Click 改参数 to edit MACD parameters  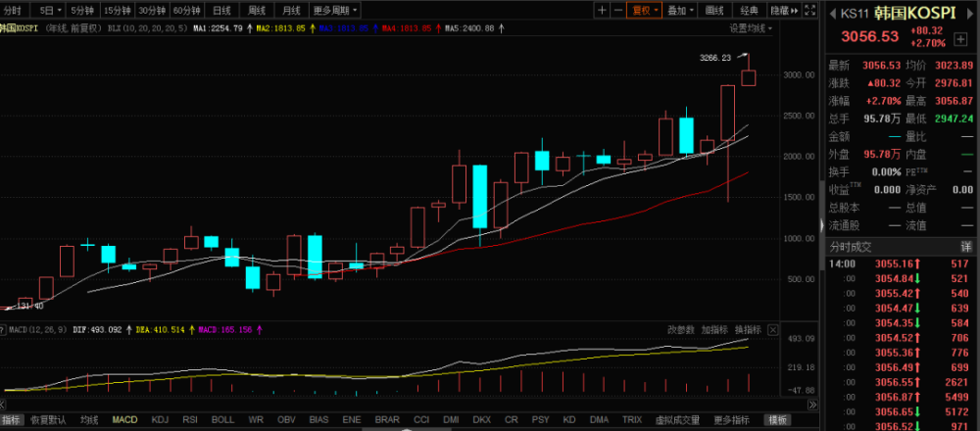[681, 330]
